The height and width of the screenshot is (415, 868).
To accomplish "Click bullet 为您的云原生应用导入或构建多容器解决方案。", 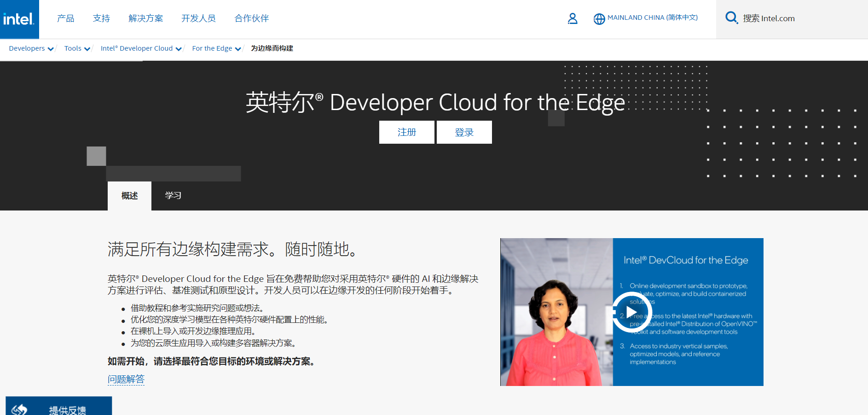I will pos(213,343).
